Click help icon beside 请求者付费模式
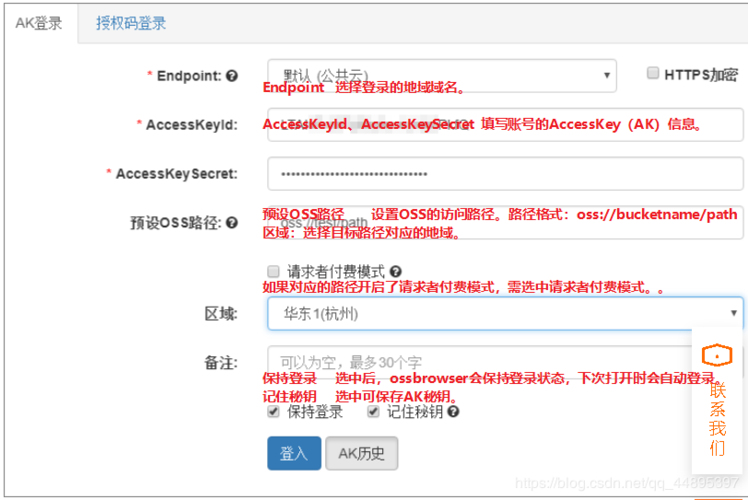The image size is (748, 500). coord(395,271)
